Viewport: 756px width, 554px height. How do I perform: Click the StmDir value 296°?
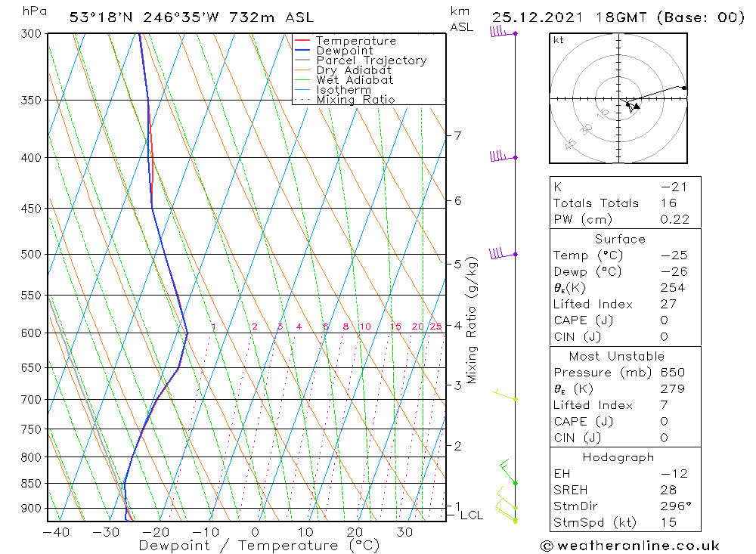point(676,506)
